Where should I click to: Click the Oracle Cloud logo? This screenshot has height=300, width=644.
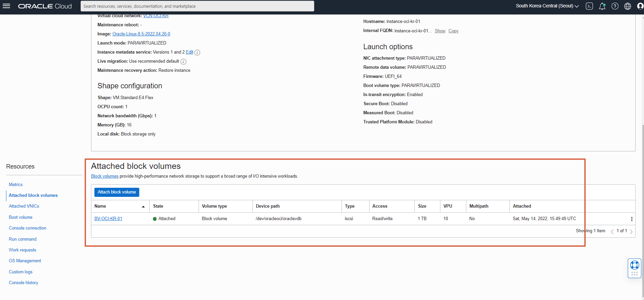[45, 6]
